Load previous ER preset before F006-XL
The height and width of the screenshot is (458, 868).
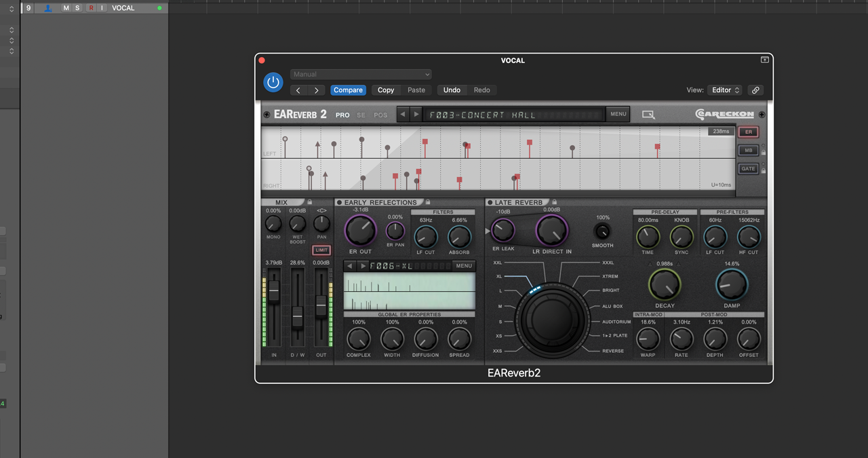[350, 266]
